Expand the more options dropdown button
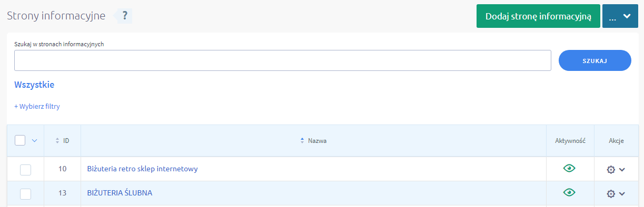This screenshot has height=207, width=644. tap(620, 16)
